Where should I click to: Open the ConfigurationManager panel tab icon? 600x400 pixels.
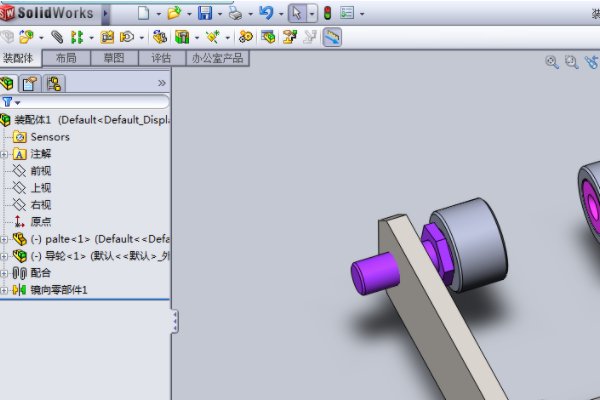pos(53,83)
